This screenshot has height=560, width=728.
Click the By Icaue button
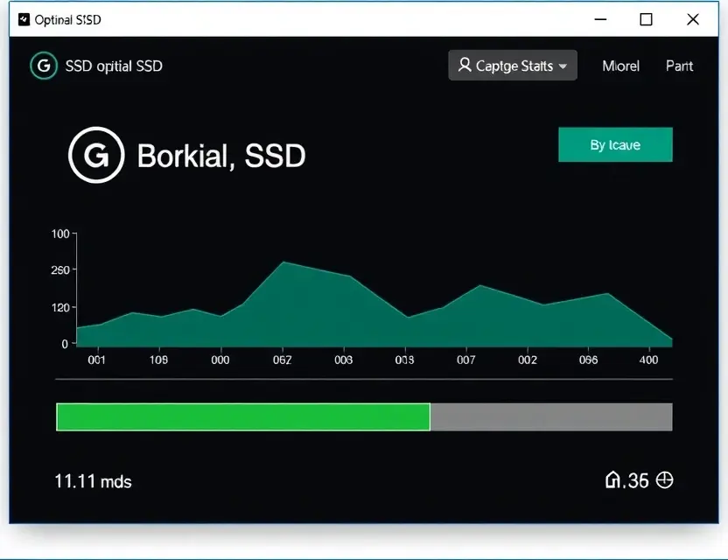click(615, 145)
